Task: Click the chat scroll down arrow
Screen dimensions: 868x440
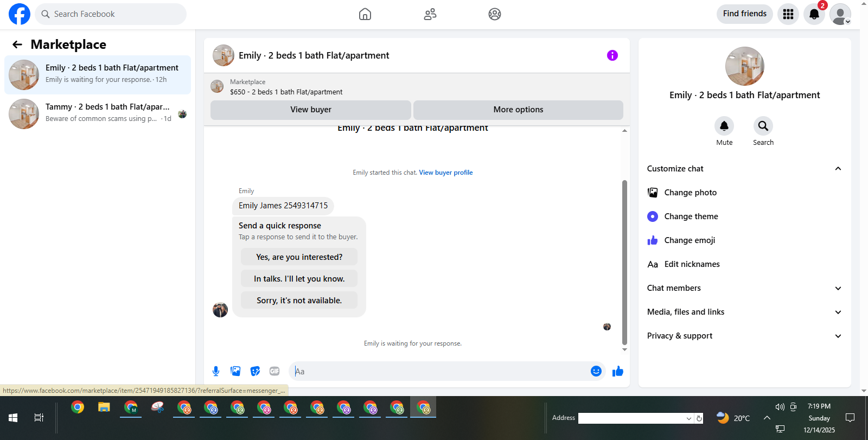Action: click(624, 349)
